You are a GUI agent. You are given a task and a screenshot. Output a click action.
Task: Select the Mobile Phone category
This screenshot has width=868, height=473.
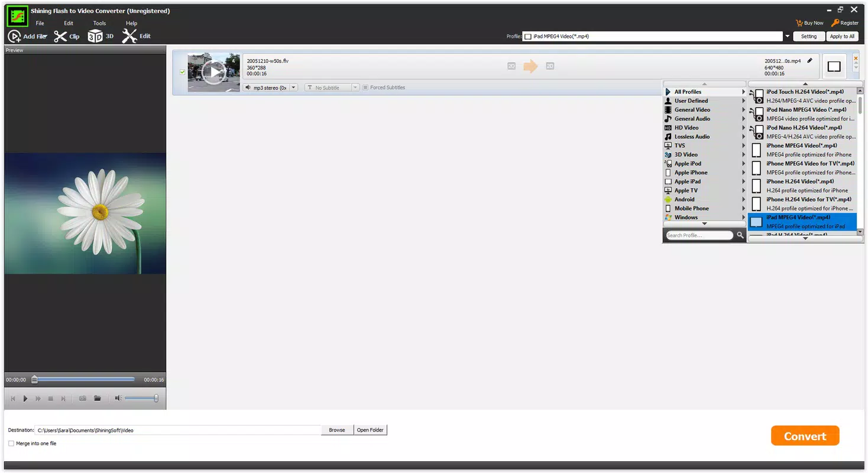(x=704, y=208)
